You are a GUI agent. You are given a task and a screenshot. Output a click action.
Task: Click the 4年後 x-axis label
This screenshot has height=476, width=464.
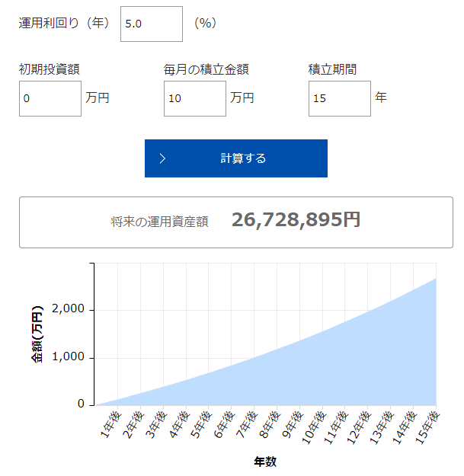coord(179,425)
